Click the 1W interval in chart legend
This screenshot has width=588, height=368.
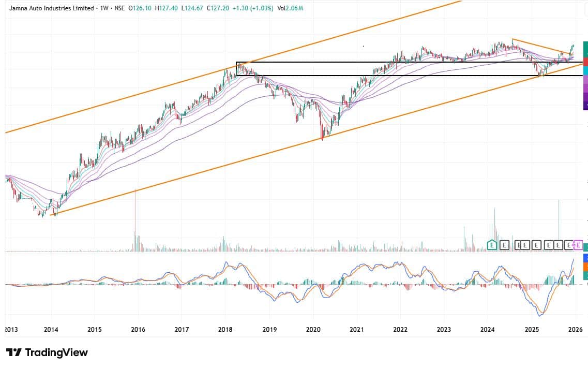105,9
